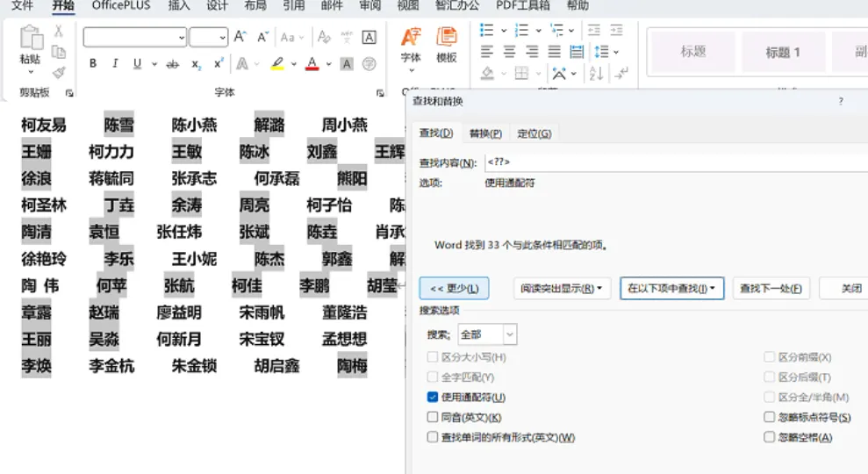Viewport: 868px width, 474px height.
Task: Check 区分前缀(X) option
Action: [x=769, y=357]
